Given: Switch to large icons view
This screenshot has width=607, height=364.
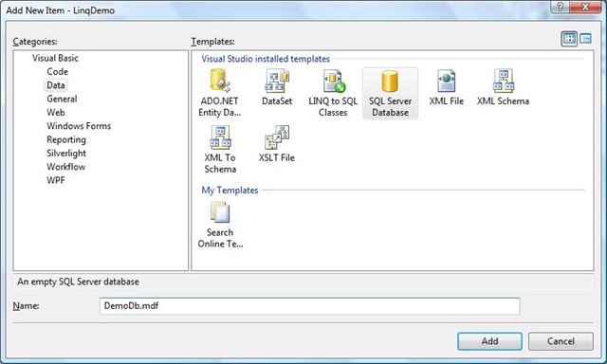Looking at the screenshot, I should coord(569,39).
